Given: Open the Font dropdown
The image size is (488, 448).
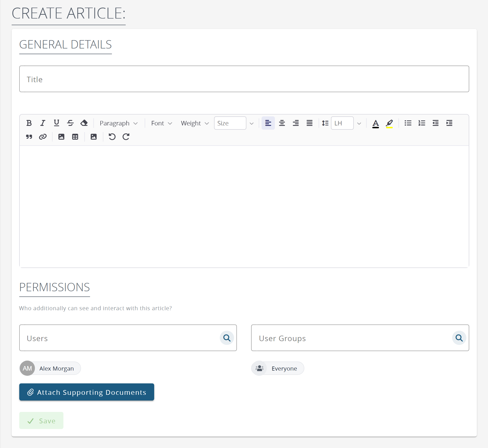Looking at the screenshot, I should pos(162,123).
